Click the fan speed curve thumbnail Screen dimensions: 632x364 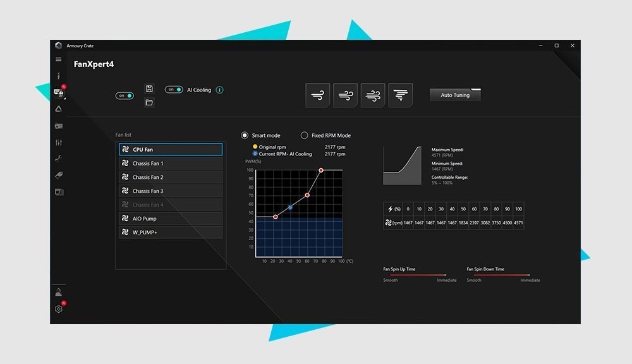[402, 166]
